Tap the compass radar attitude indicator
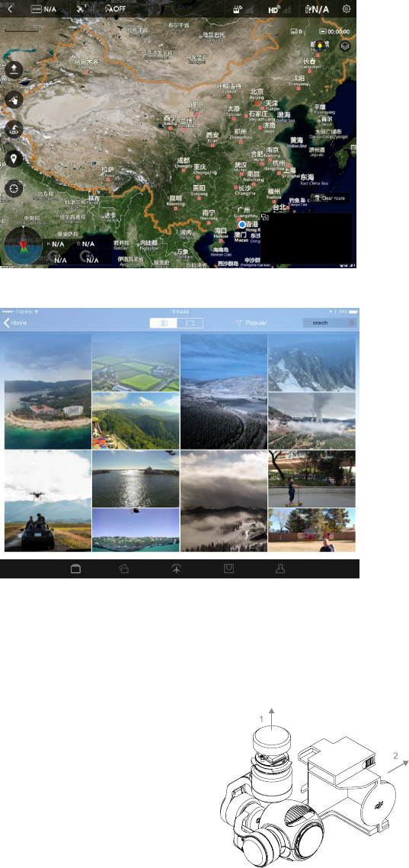 click(x=22, y=248)
